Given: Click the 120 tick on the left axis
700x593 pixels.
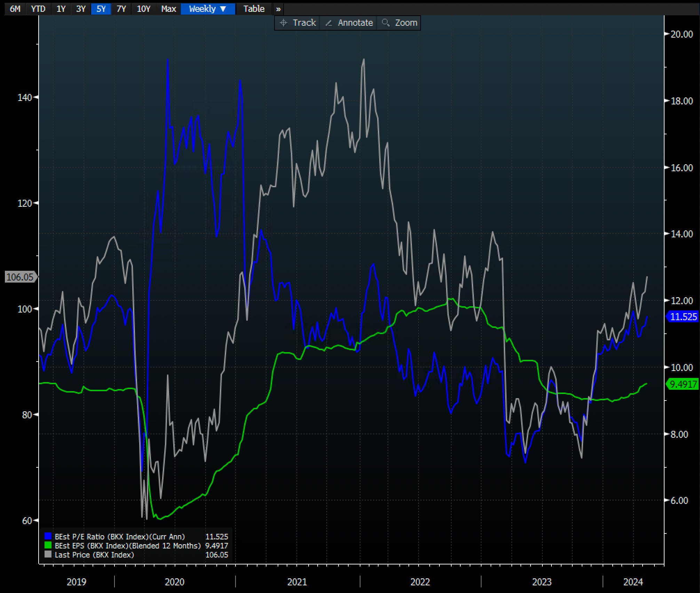Looking at the screenshot, I should pos(25,203).
